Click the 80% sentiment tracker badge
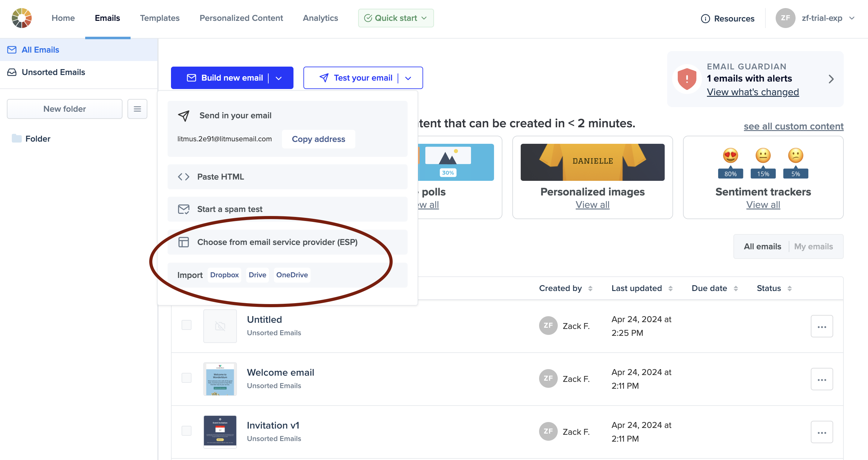The height and width of the screenshot is (460, 868). coord(730,173)
